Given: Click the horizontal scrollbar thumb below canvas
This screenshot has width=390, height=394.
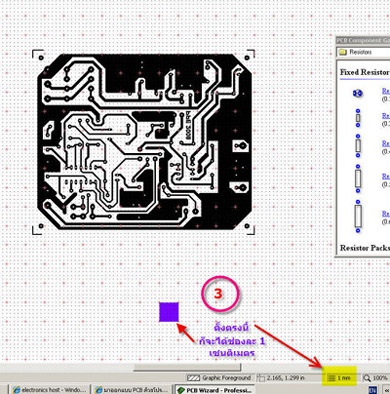Looking at the screenshot, I should [x=187, y=367].
